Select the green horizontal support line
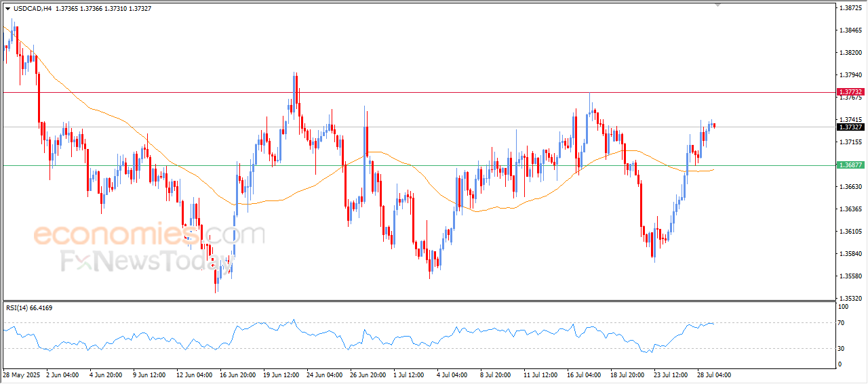 click(418, 165)
